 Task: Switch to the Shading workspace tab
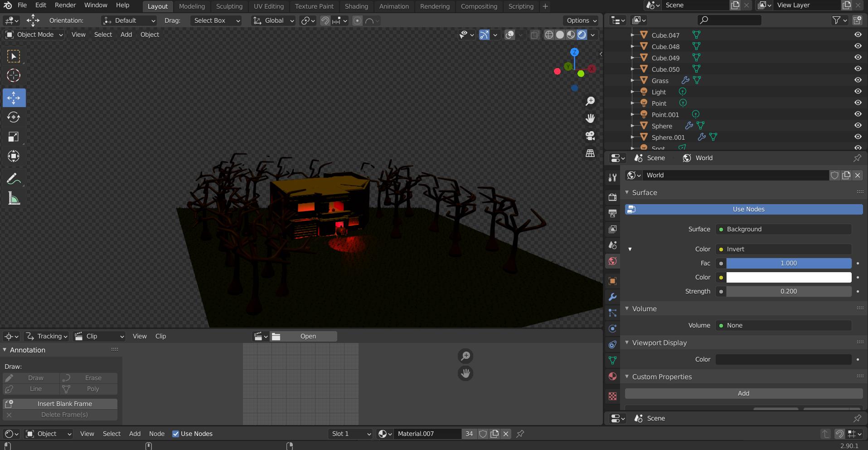pyautogui.click(x=356, y=6)
